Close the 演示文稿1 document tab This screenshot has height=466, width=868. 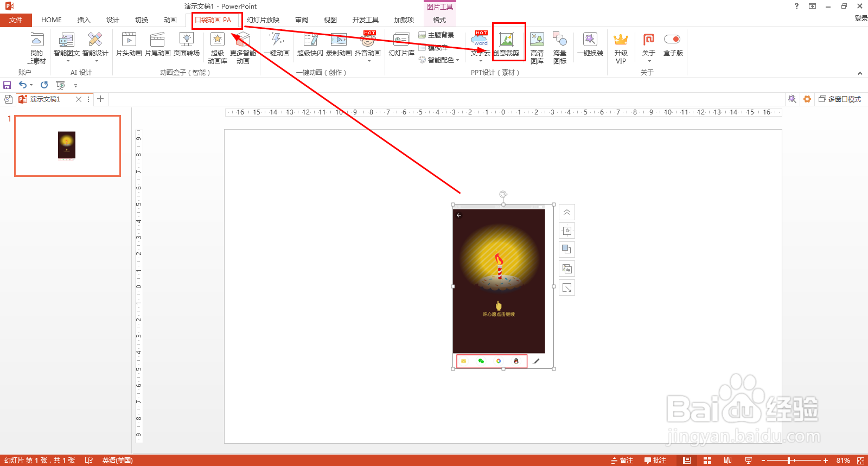click(x=79, y=99)
